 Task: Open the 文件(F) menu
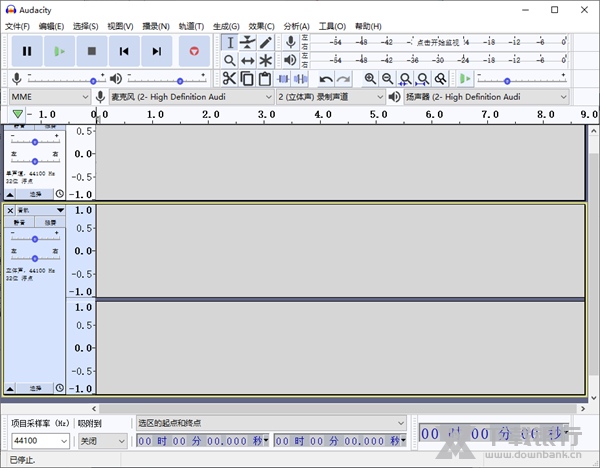click(x=18, y=26)
